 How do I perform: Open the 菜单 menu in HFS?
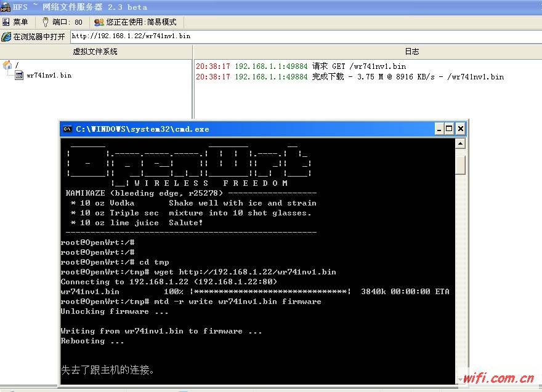tap(15, 22)
